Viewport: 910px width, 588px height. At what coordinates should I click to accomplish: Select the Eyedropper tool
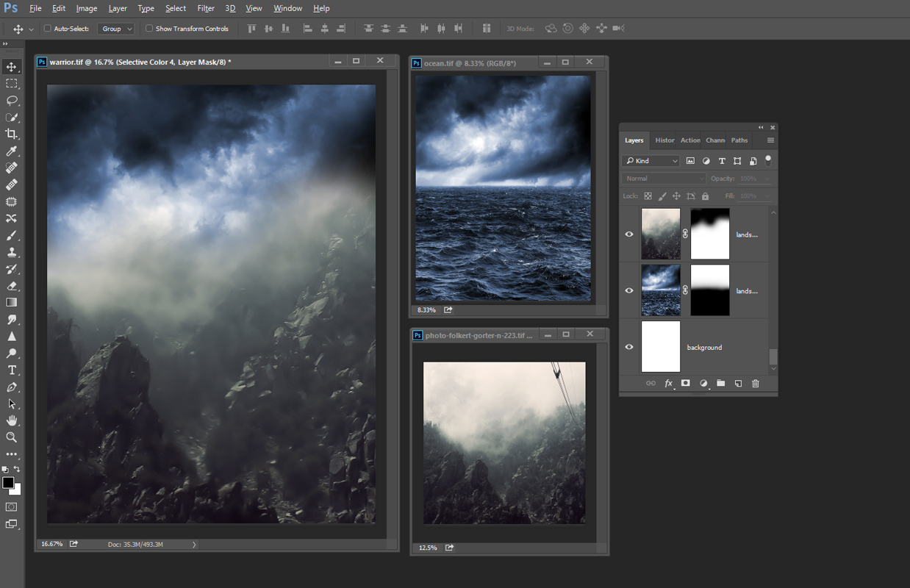(12, 151)
